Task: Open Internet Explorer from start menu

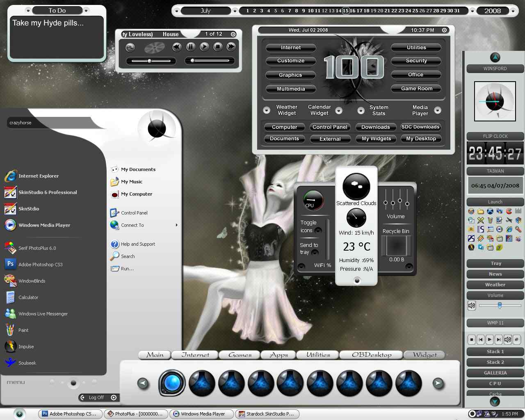Action: pos(32,176)
